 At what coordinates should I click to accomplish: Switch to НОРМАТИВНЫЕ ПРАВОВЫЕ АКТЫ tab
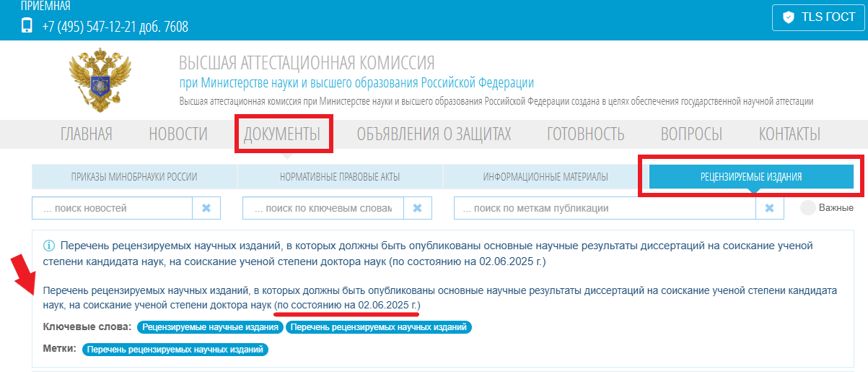tap(340, 176)
